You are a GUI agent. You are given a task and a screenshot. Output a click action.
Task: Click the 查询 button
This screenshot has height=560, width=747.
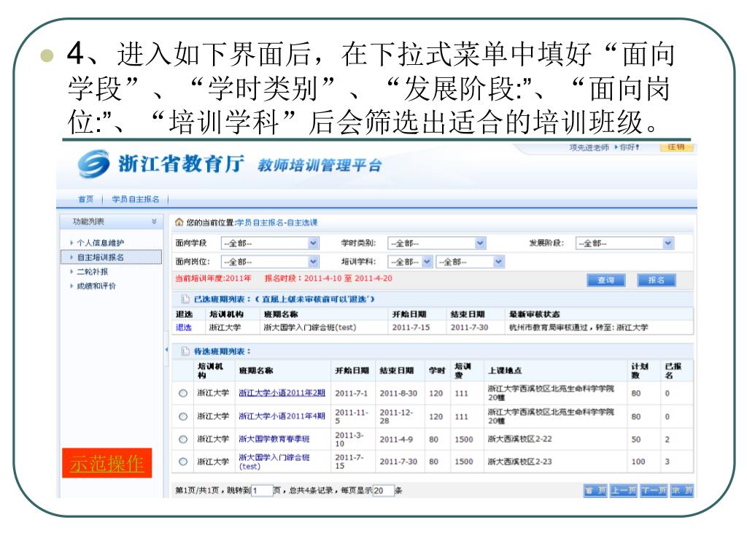pyautogui.click(x=606, y=281)
